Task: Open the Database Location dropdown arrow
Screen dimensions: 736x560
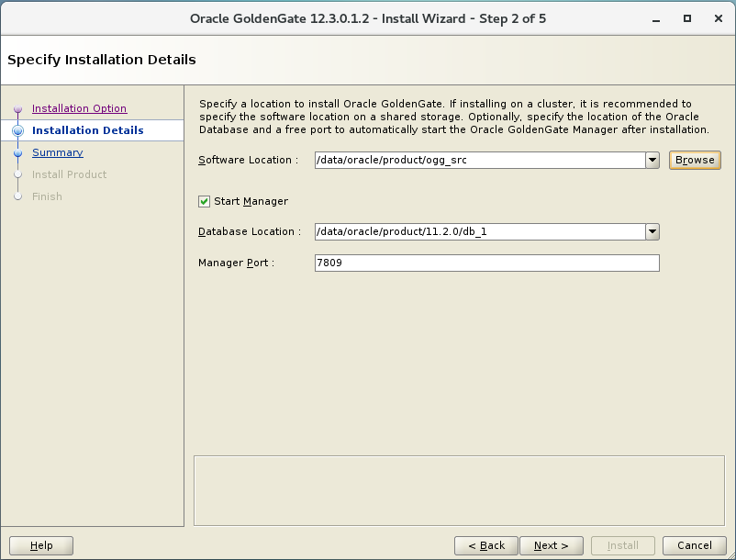Action: [x=652, y=231]
